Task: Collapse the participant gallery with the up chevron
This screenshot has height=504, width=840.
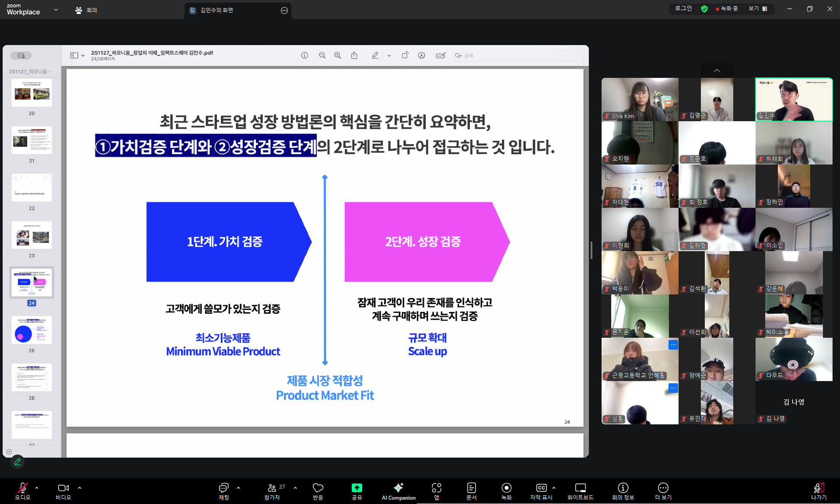Action: point(717,70)
